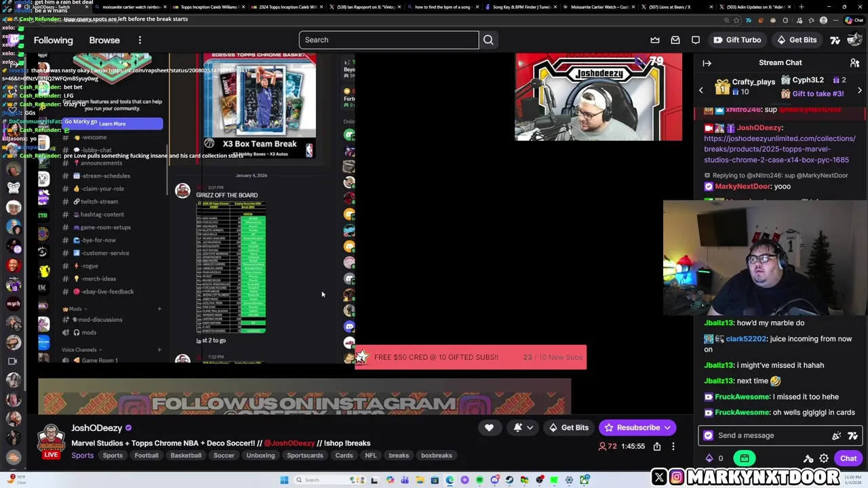The width and height of the screenshot is (868, 488).
Task: Open the moderator sword tools icon
Action: [808, 459]
